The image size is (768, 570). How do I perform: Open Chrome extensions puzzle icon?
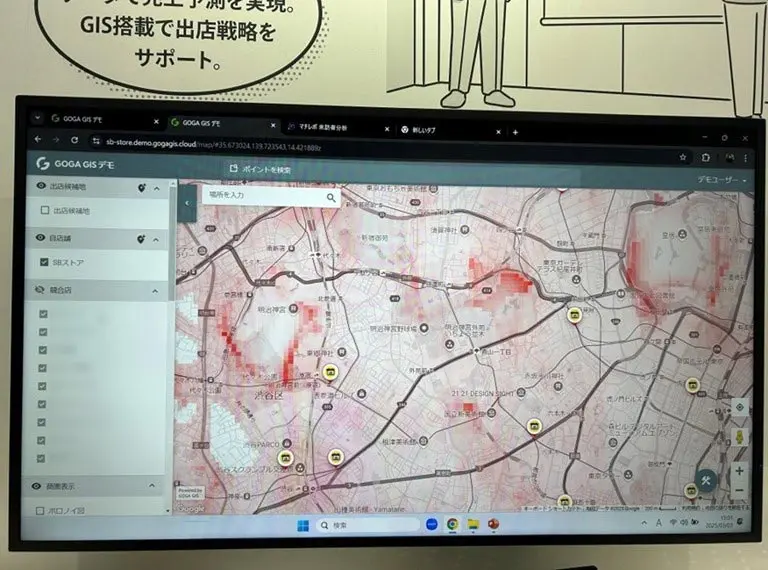click(706, 158)
